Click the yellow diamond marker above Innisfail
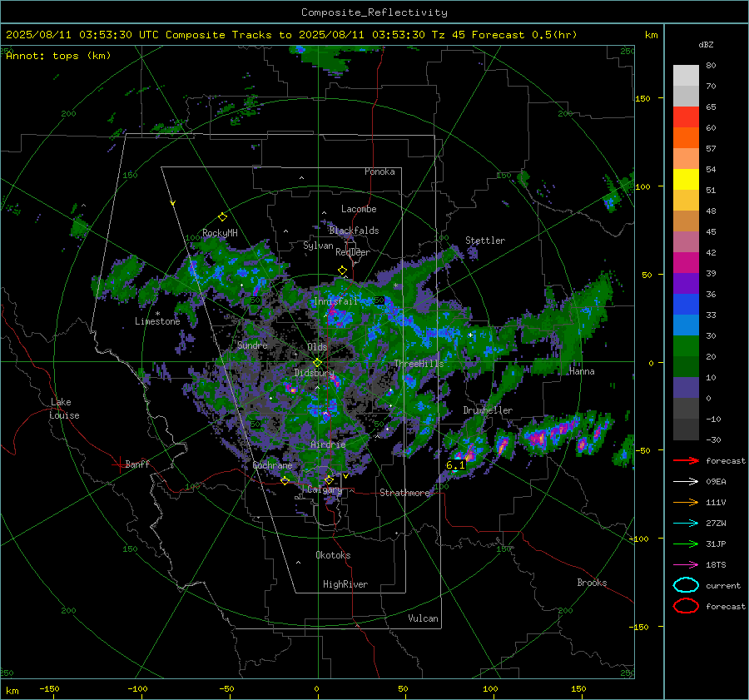This screenshot has height=700, width=749. 342,271
